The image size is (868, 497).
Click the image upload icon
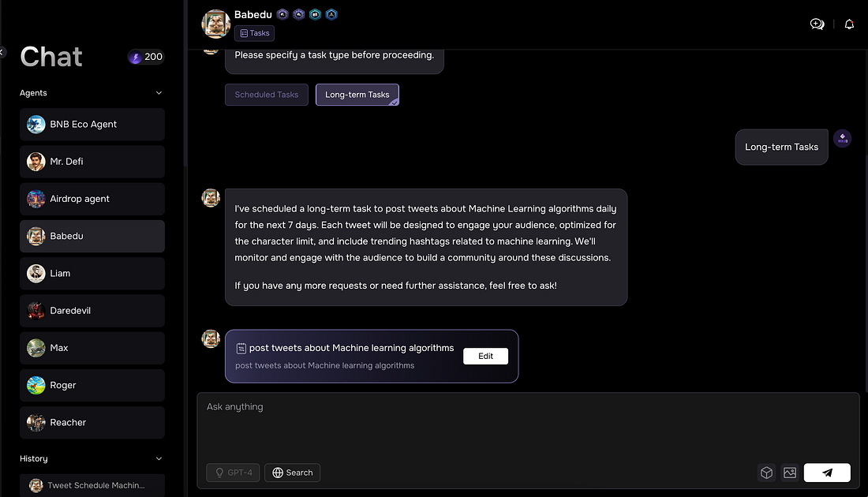(790, 473)
